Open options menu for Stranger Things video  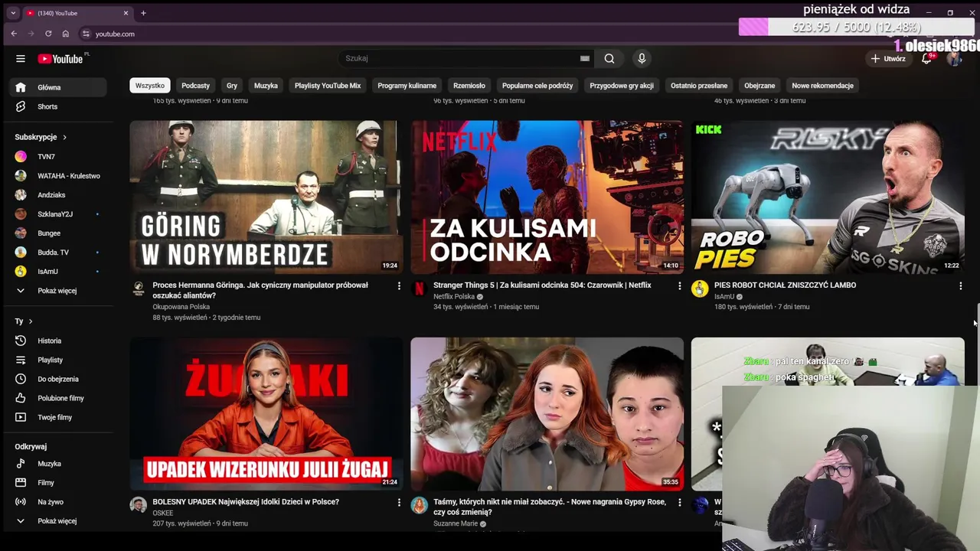[x=679, y=285]
